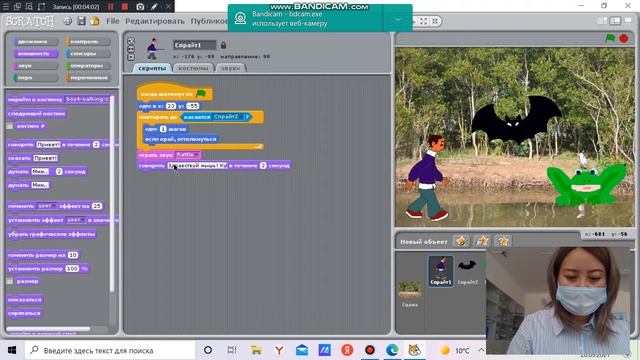Select the перо block category
The image size is (640, 360).
click(x=36, y=77)
